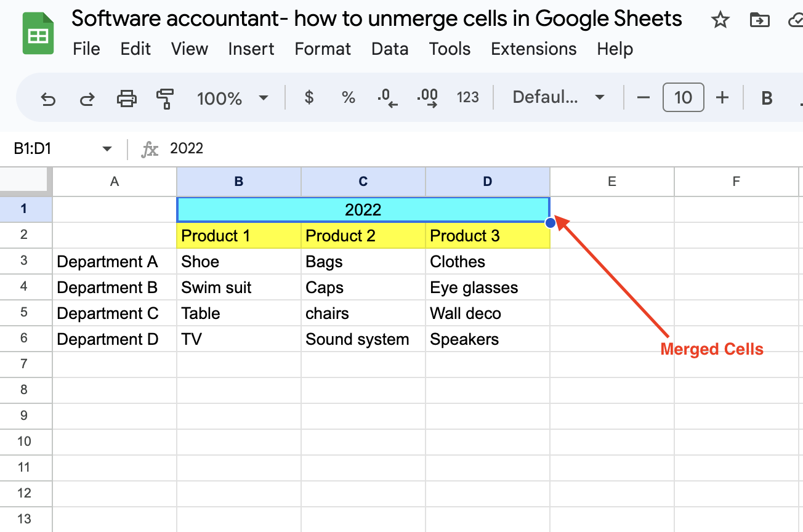Toggle bold formatting
Screen dimensions: 803x532
click(767, 98)
